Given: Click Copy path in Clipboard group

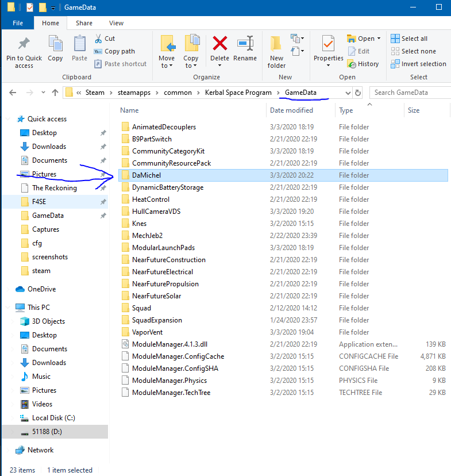Looking at the screenshot, I should [x=114, y=51].
